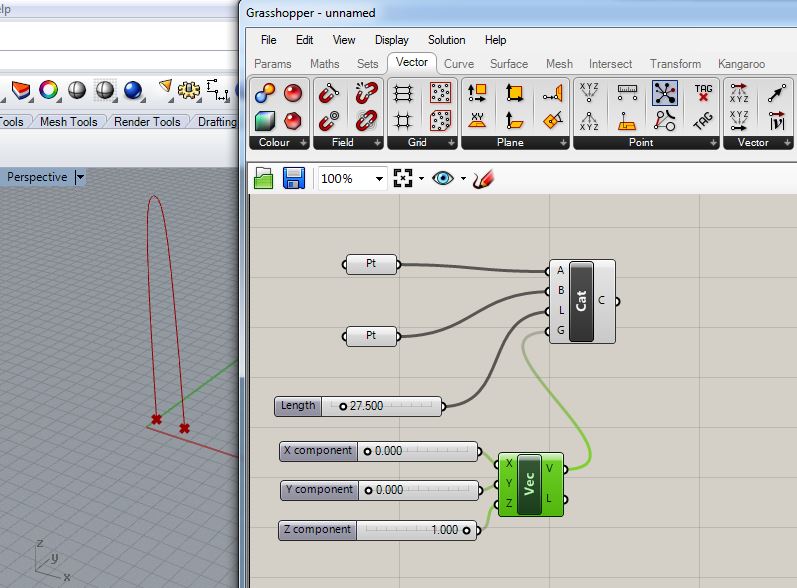Viewport: 797px width, 588px height.
Task: Click the Save document floppy icon
Action: click(x=294, y=178)
